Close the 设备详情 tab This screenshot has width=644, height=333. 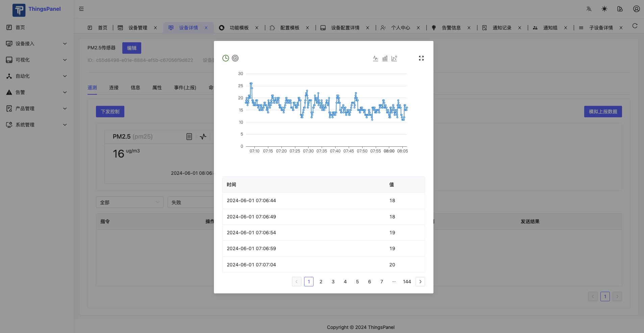[x=206, y=28]
